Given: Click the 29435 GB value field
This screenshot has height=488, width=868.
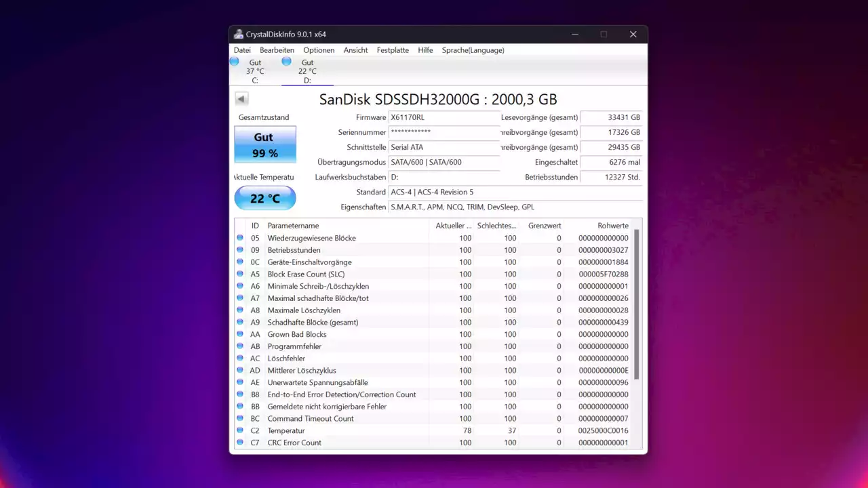Looking at the screenshot, I should pos(612,147).
